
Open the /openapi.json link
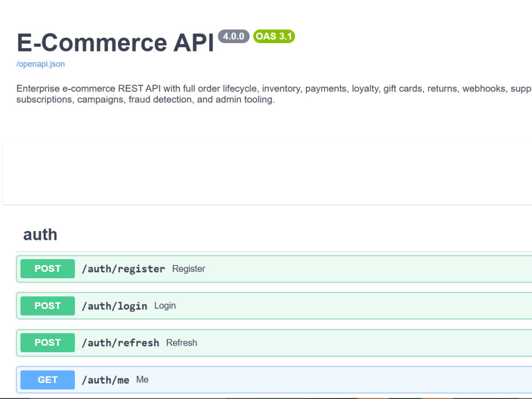40,64
